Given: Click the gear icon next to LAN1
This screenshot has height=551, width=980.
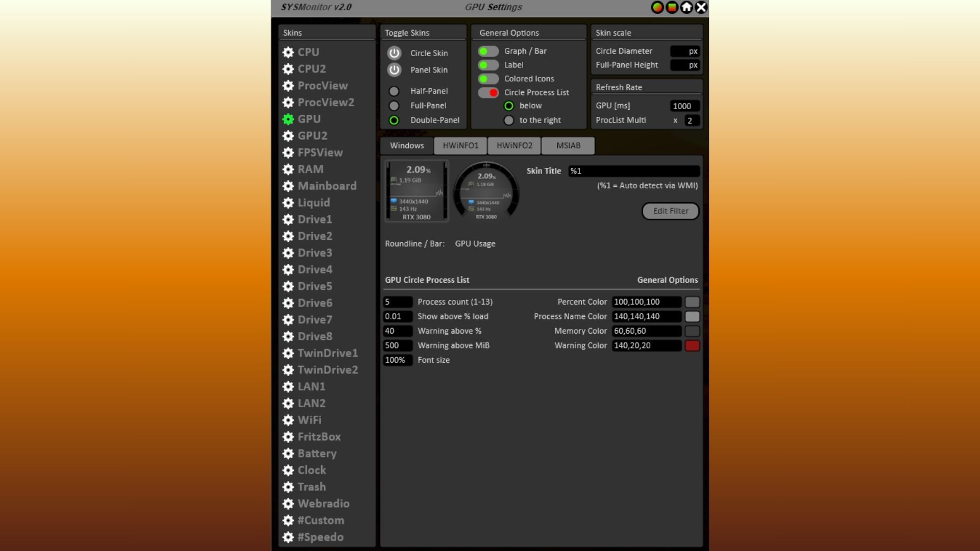Looking at the screenshot, I should (x=288, y=387).
